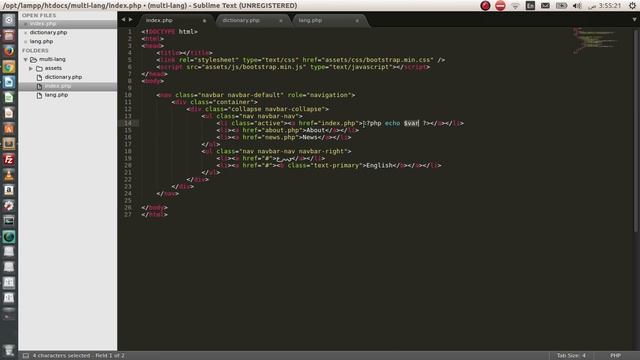
Task: Select dictionary.php under Open Files
Action: coord(48,32)
